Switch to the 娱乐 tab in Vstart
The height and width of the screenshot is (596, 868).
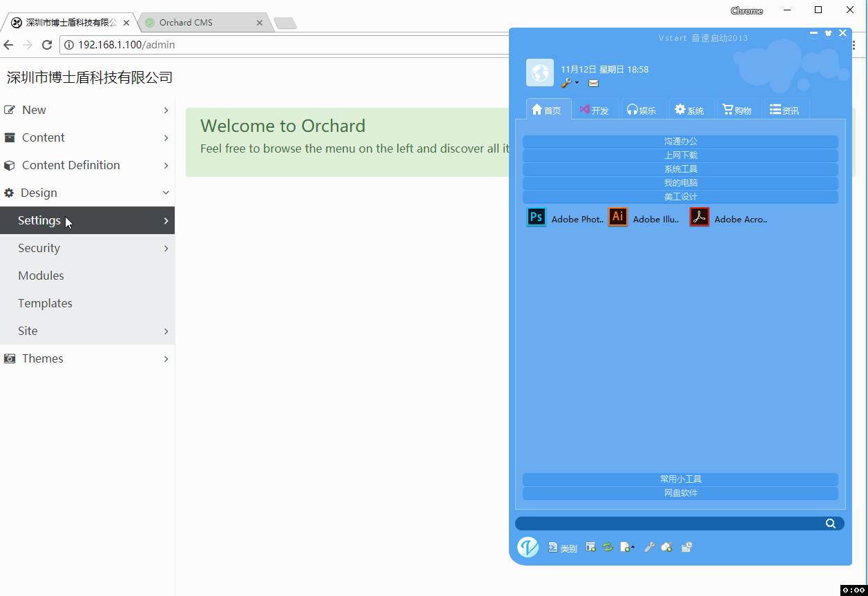643,109
